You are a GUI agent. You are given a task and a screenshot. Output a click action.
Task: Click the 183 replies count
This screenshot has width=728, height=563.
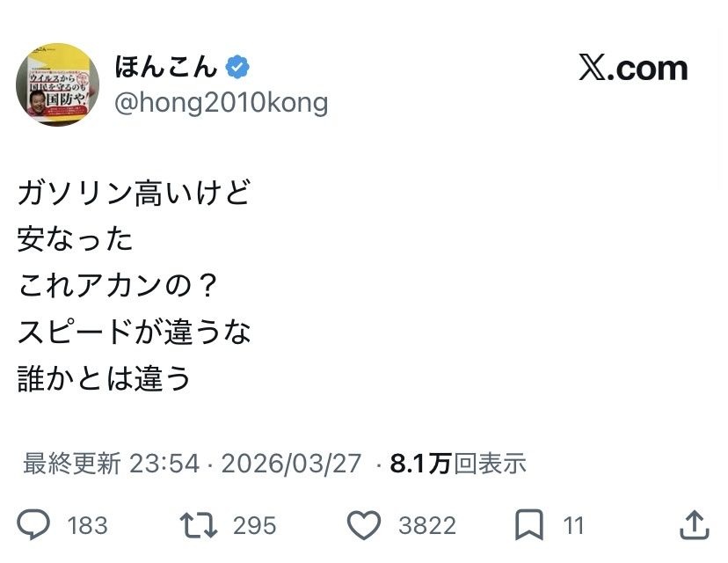87,526
